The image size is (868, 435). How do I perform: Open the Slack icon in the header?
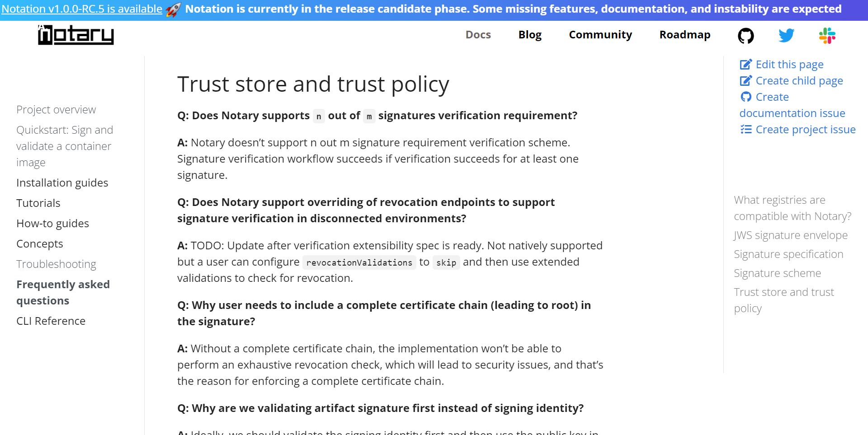[828, 35]
